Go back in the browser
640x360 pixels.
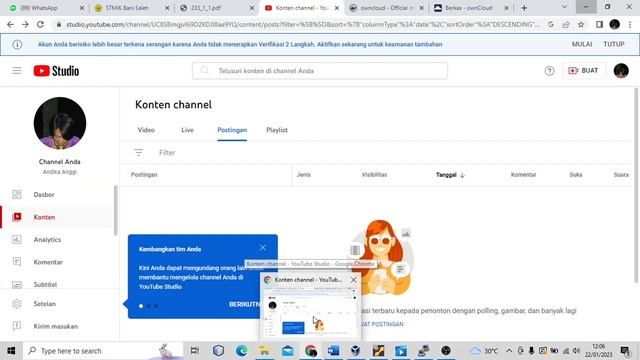tap(10, 24)
